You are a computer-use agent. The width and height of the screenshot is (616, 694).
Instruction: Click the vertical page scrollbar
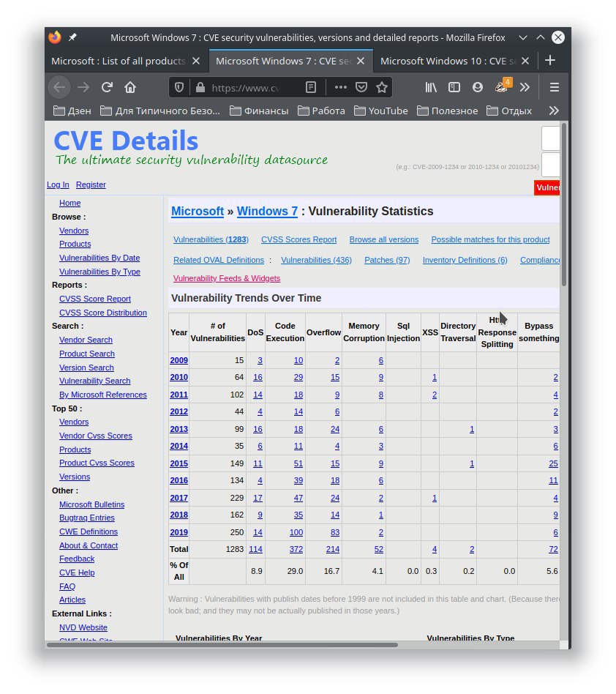564,204
